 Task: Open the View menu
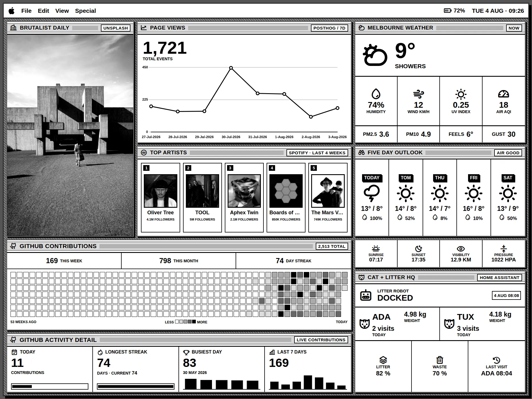point(62,11)
